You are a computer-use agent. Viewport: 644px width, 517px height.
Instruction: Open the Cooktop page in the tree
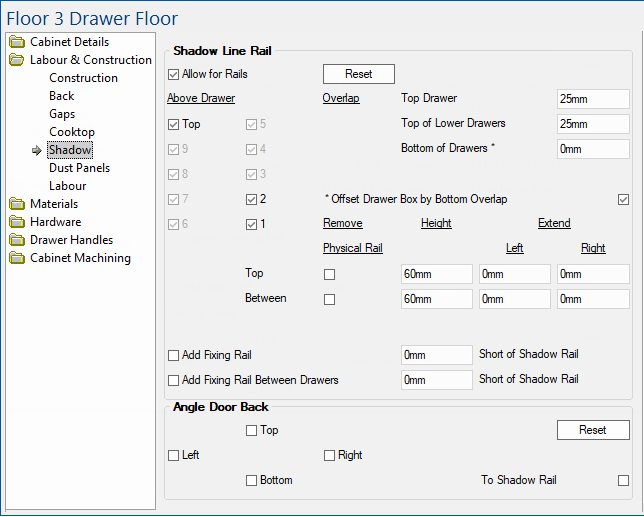(x=72, y=132)
